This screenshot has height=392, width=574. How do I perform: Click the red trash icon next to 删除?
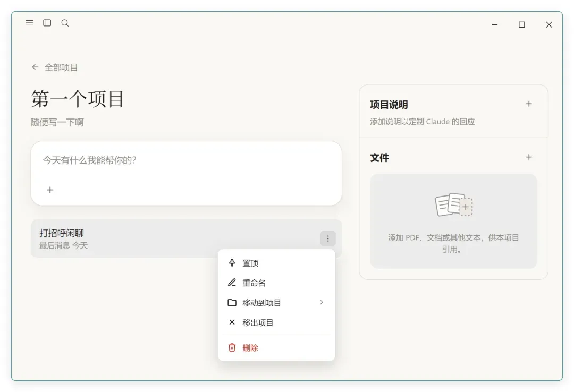click(x=232, y=347)
